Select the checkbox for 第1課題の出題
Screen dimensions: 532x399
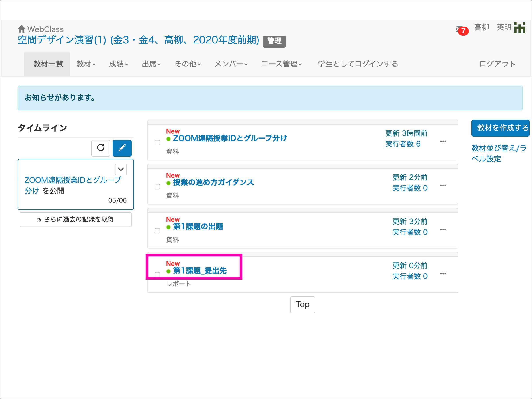[157, 231]
